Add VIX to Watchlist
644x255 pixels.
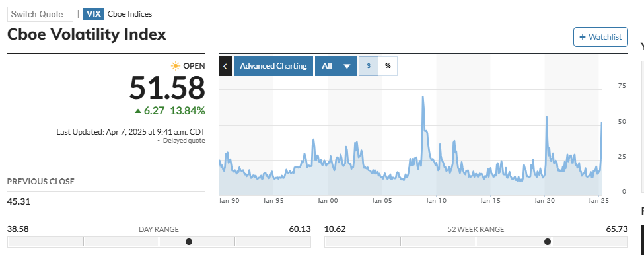600,37
